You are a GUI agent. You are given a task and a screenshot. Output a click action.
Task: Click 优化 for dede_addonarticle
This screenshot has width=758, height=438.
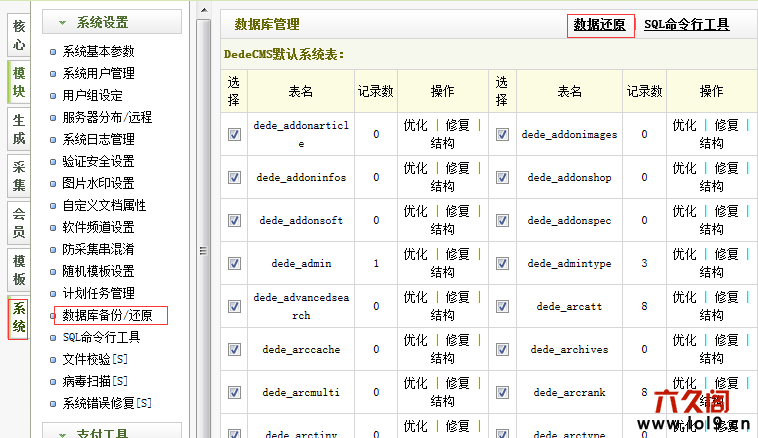[416, 126]
